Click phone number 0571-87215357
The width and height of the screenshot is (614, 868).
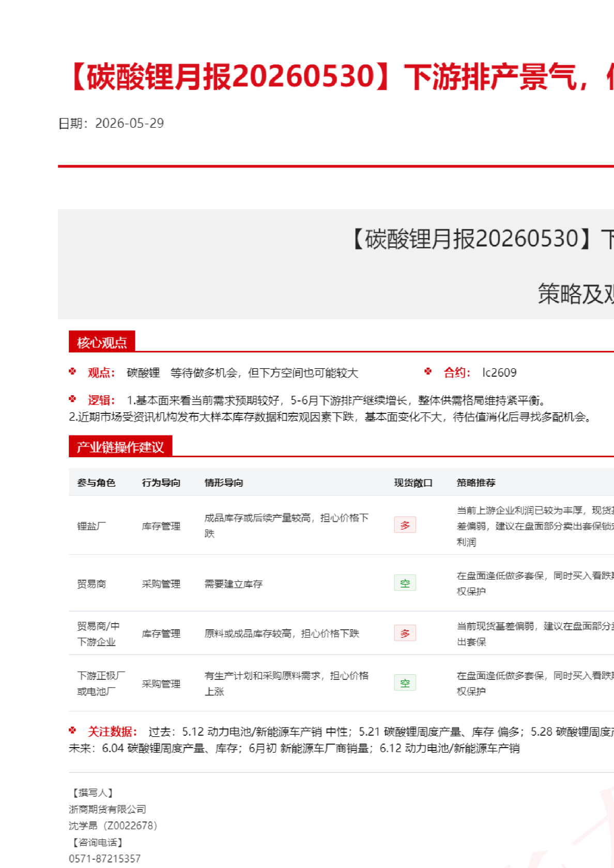click(104, 859)
